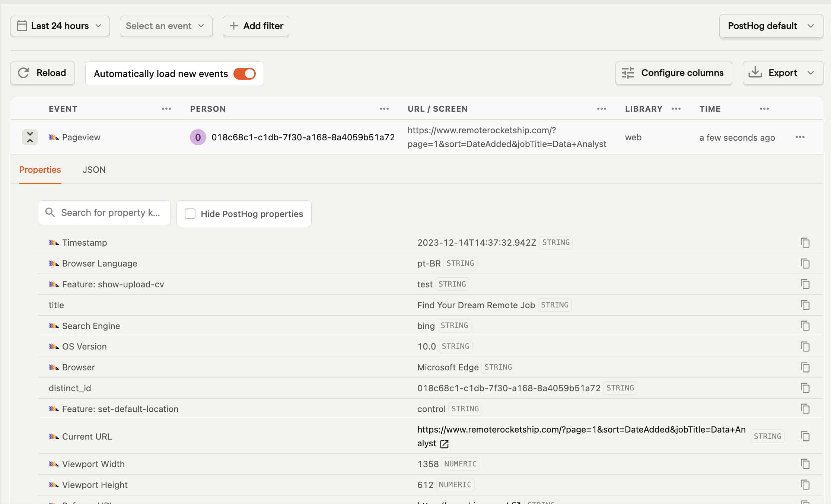Check Hide PostHog properties checkbox

(x=190, y=214)
